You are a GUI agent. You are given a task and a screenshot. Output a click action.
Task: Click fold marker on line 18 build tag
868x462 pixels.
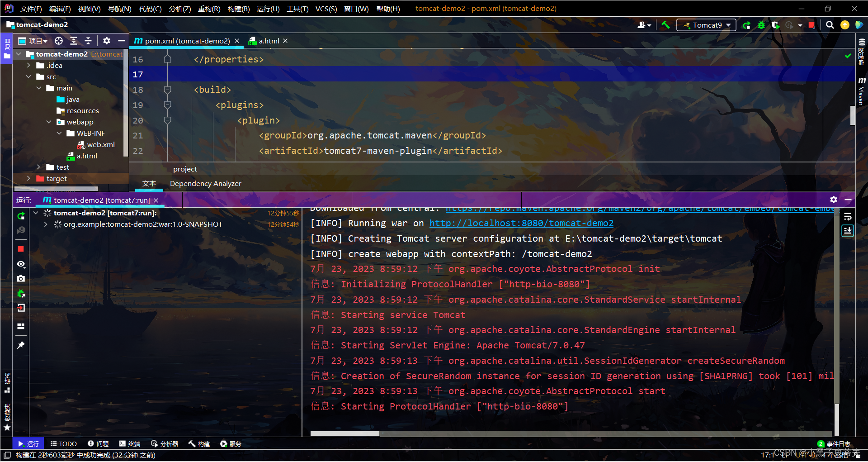pos(167,90)
